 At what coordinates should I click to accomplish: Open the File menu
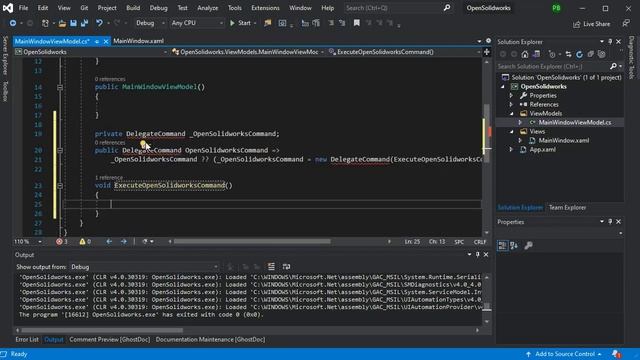[x=23, y=8]
